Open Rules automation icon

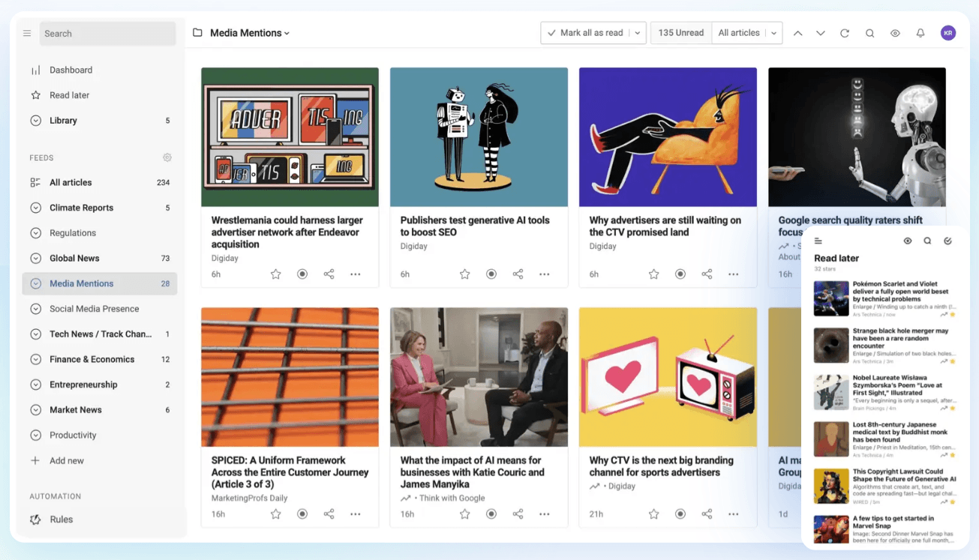[35, 520]
